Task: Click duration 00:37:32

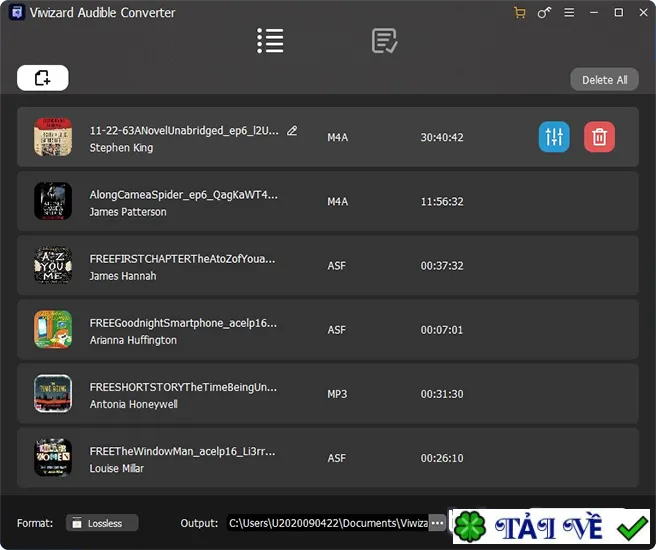Action: (442, 266)
